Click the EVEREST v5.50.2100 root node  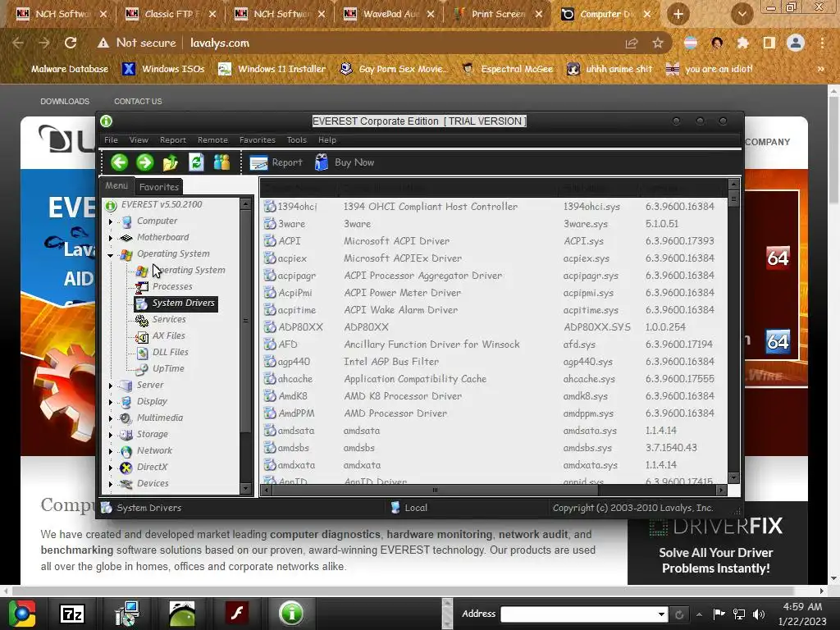[162, 204]
